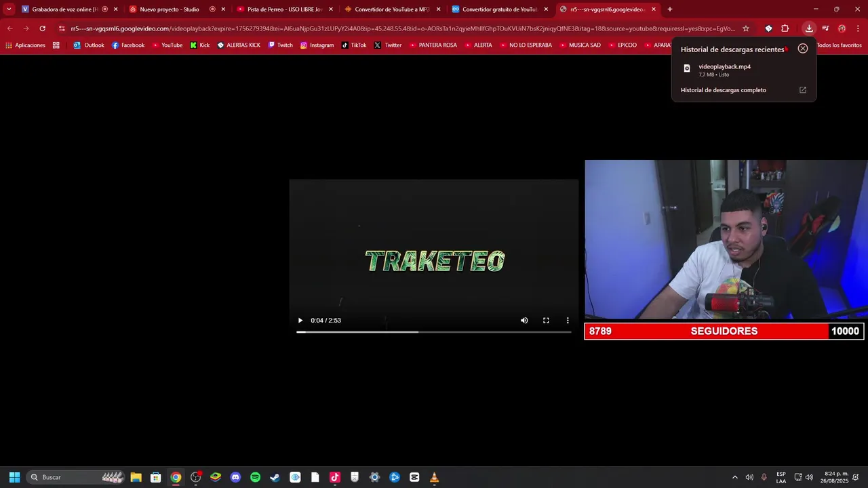Open the Facebook bookmark

(x=128, y=45)
